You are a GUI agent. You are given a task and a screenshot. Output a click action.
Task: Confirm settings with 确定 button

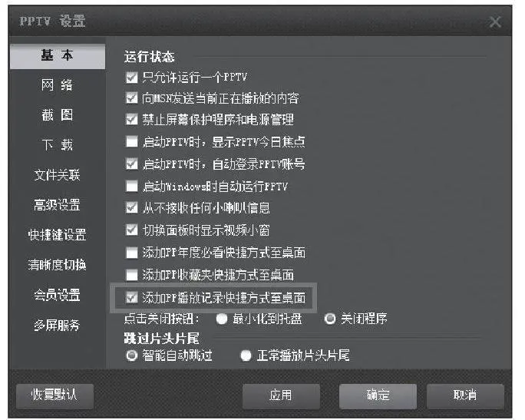pyautogui.click(x=378, y=395)
